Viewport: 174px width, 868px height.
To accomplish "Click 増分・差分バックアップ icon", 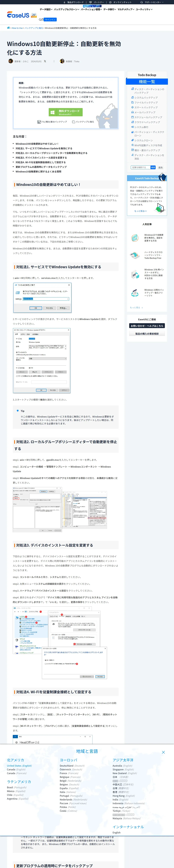I will click(132, 150).
